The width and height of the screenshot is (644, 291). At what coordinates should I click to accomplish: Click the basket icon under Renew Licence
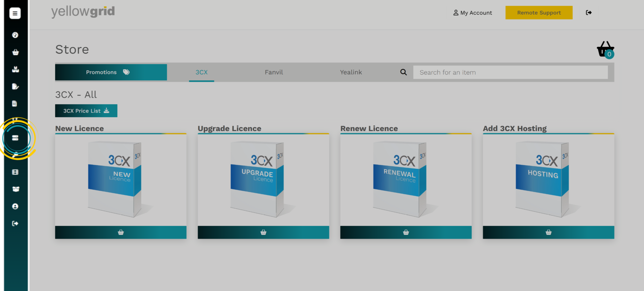coord(406,232)
